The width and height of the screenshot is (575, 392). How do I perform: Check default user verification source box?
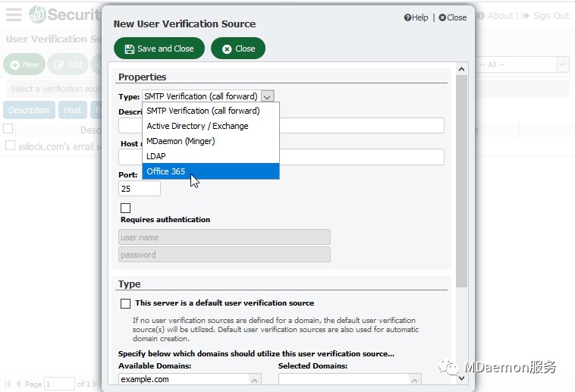[x=125, y=303]
